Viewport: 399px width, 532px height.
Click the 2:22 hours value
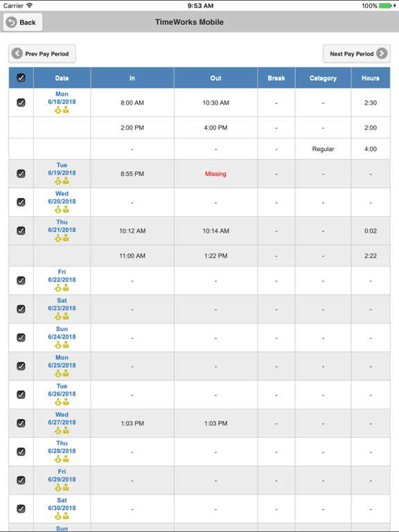coord(371,256)
